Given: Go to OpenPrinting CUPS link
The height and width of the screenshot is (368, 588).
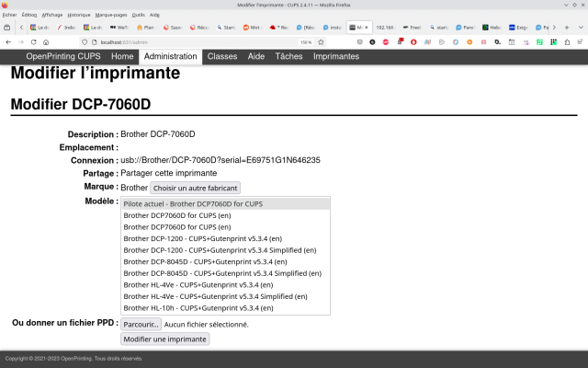Looking at the screenshot, I should (63, 56).
